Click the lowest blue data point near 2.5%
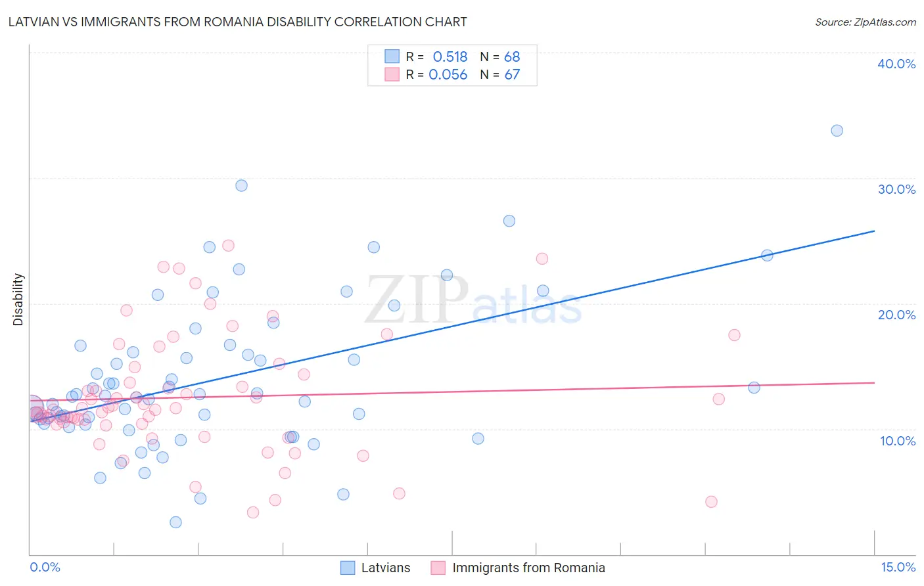 (x=175, y=522)
